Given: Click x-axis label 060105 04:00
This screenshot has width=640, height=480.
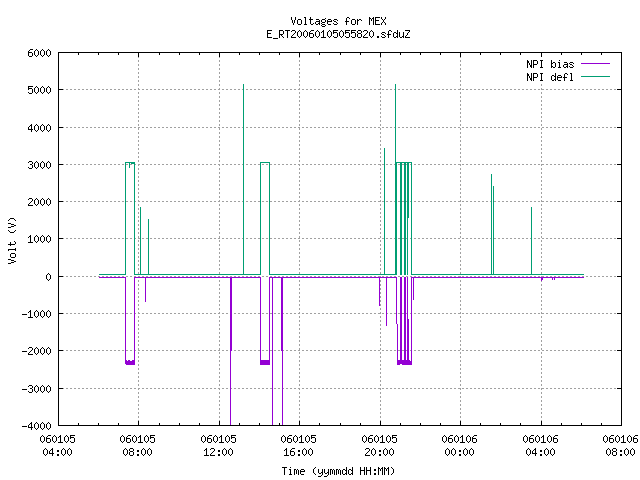Looking at the screenshot, I should coord(58,446).
